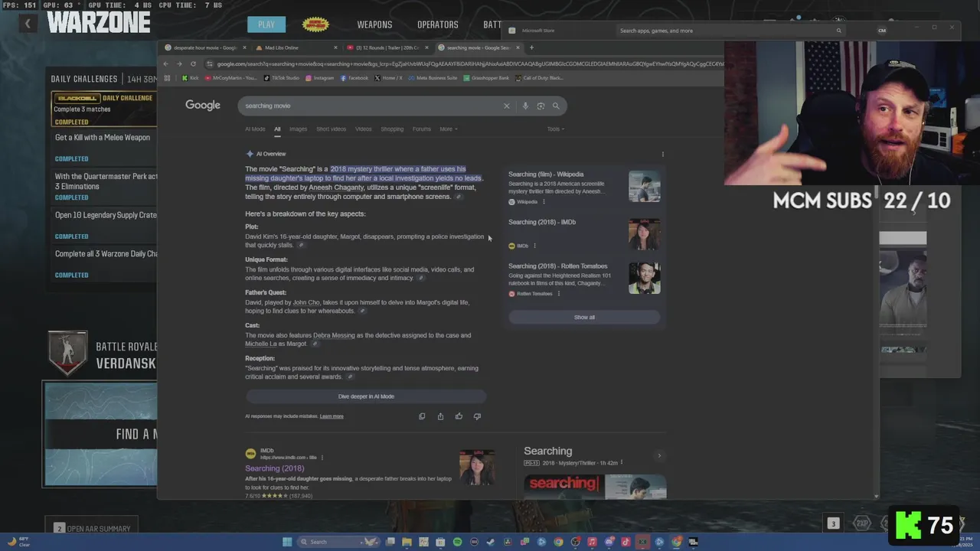Screen dimensions: 980x551
Task: Select the Images search filter
Action: [298, 129]
